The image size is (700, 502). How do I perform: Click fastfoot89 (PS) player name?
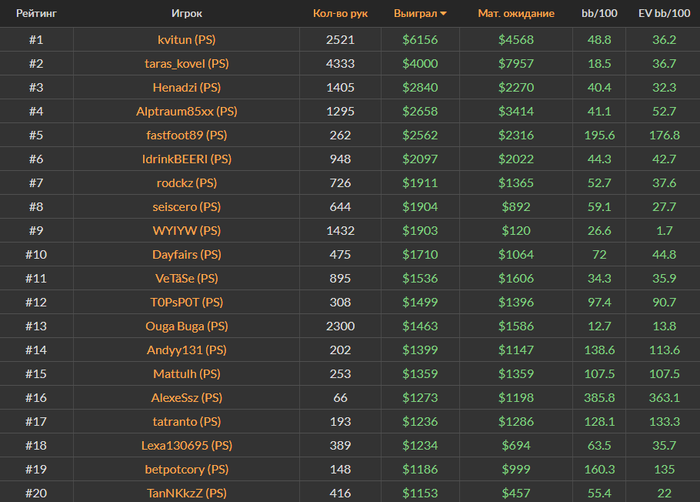click(x=187, y=135)
